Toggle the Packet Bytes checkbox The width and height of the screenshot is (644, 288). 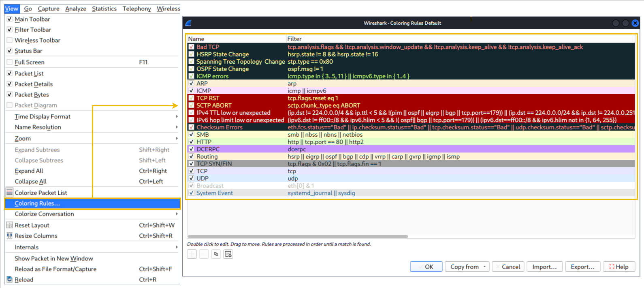click(x=10, y=95)
